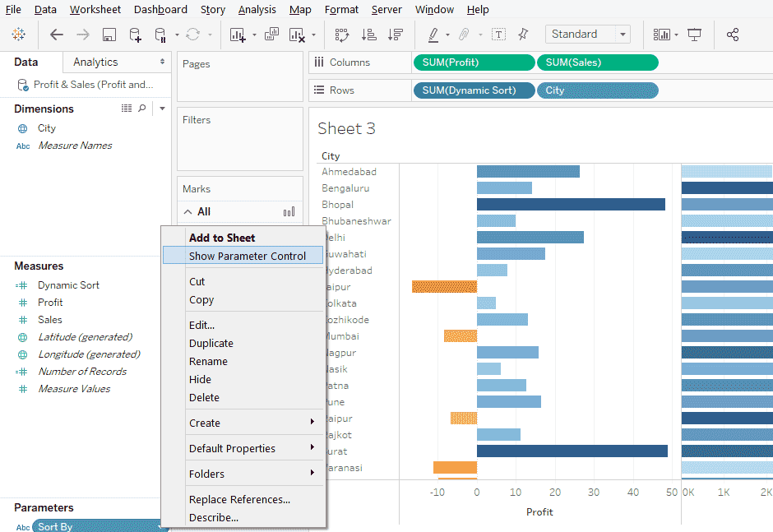The image size is (773, 532).
Task: Click the Clear Sheet icon
Action: tap(297, 35)
